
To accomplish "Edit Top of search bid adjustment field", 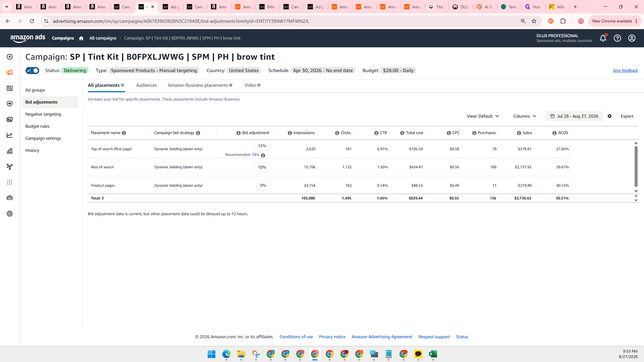I will point(262,146).
